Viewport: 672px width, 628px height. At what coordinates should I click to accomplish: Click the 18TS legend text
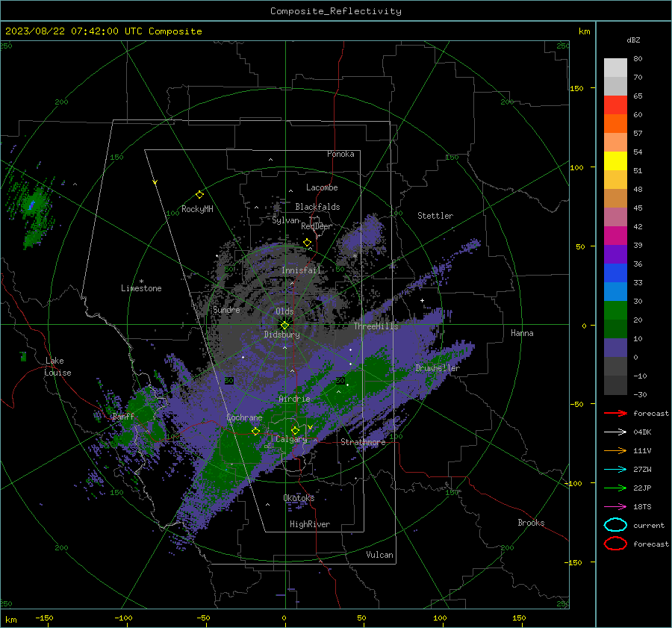[x=642, y=507]
